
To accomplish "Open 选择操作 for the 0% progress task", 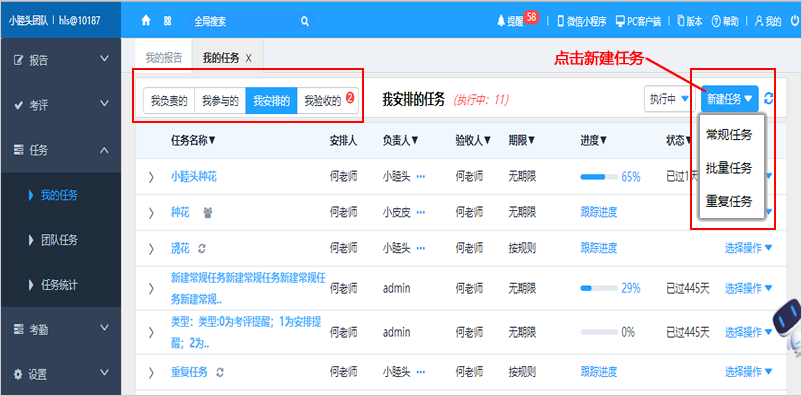I will point(748,333).
